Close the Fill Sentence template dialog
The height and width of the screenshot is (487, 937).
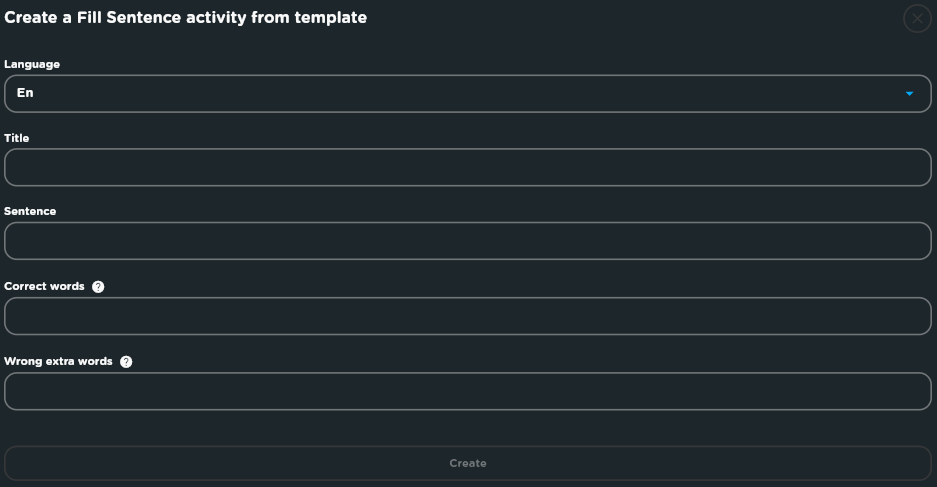tap(917, 19)
